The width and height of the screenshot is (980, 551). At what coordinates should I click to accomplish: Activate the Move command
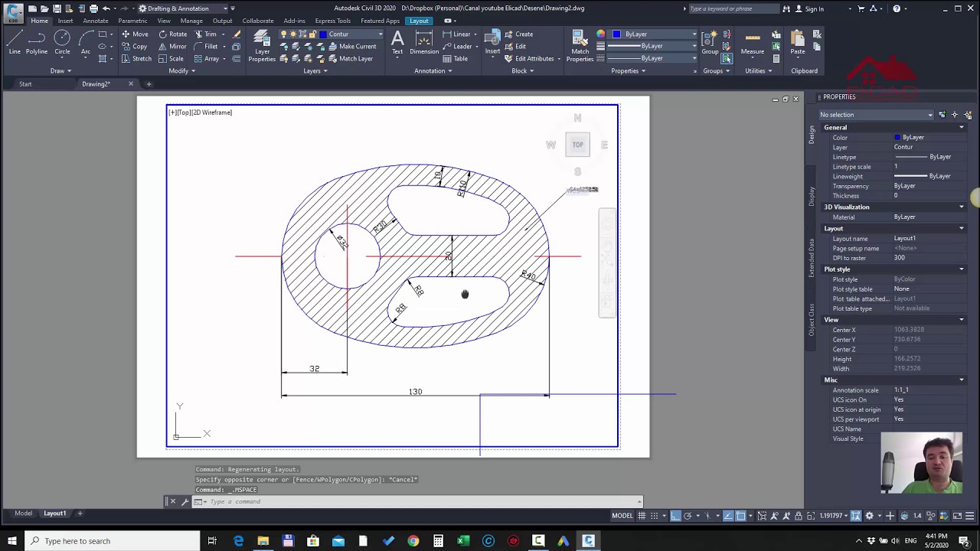[135, 34]
